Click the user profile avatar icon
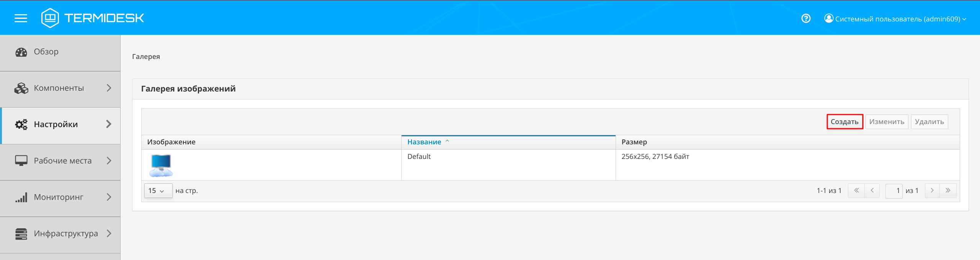The image size is (980, 260). click(x=829, y=18)
